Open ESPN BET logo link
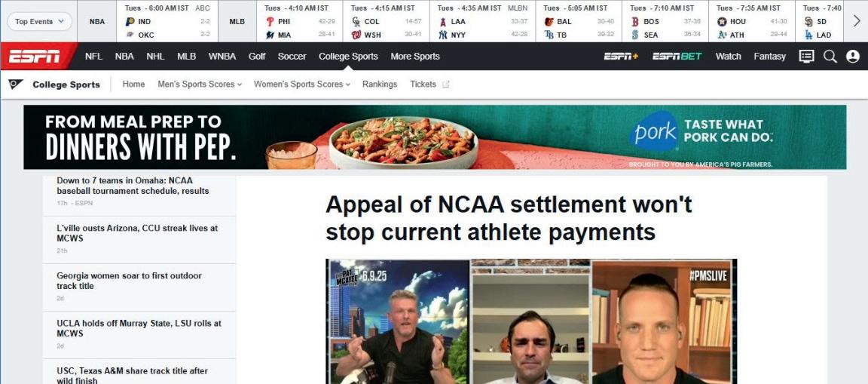868x384 pixels. pyautogui.click(x=677, y=57)
